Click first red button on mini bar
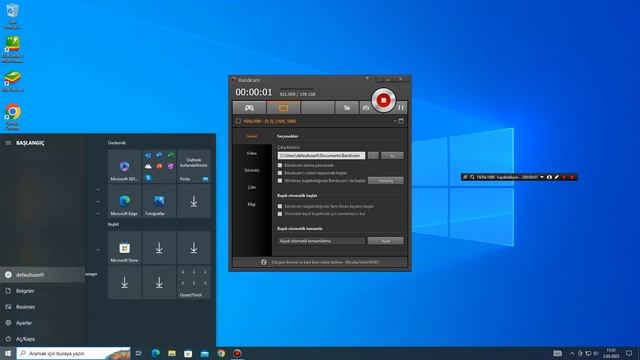The image size is (640, 360). [x=564, y=177]
